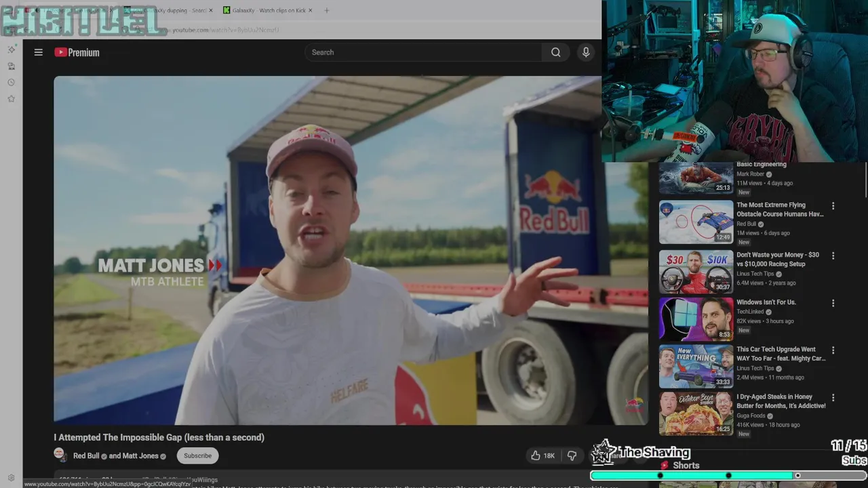
Task: Open Dry-Aged Steaks in Honey Butter thumbnail
Action: pyautogui.click(x=696, y=413)
